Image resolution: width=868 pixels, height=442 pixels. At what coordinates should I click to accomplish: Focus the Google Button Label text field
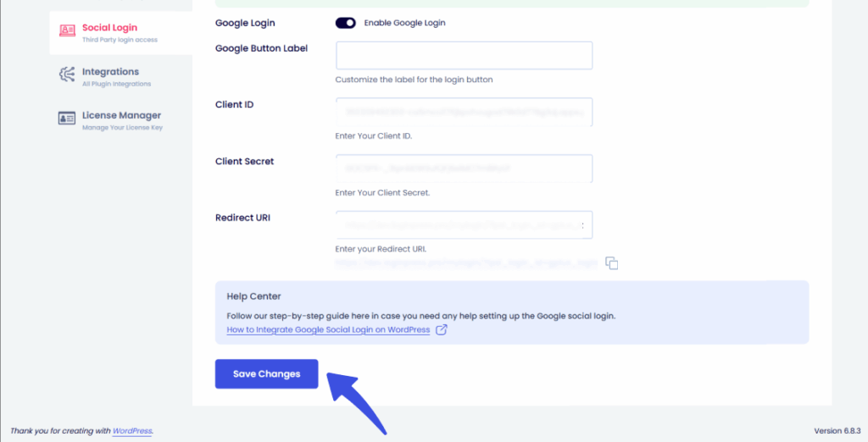click(x=464, y=56)
